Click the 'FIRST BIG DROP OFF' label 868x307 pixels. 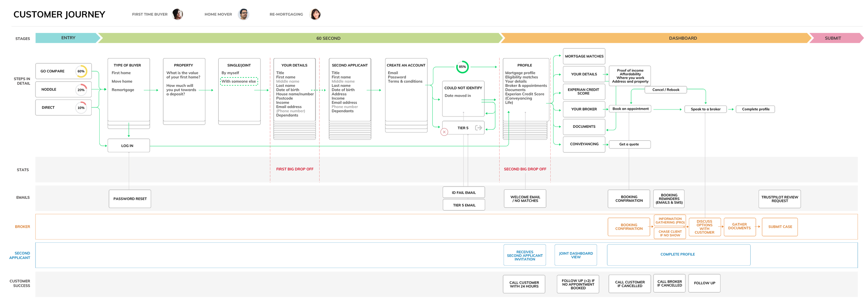(295, 169)
